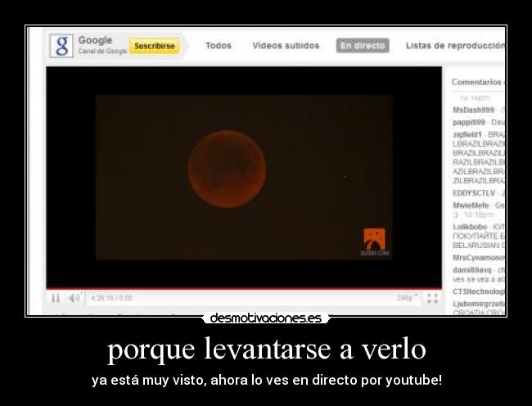The width and height of the screenshot is (532, 406).
Task: Open commenter zigfield1's profile
Action: tap(467, 134)
